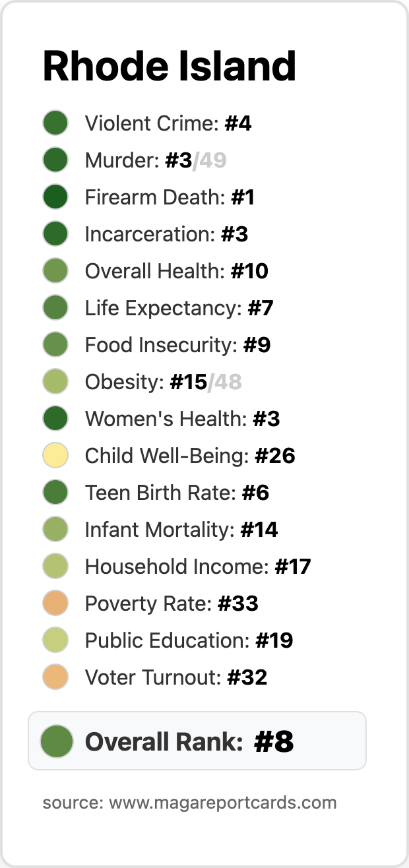Screen dimensions: 409x868
Task: Select the Public Education pale green dot
Action: click(55, 640)
